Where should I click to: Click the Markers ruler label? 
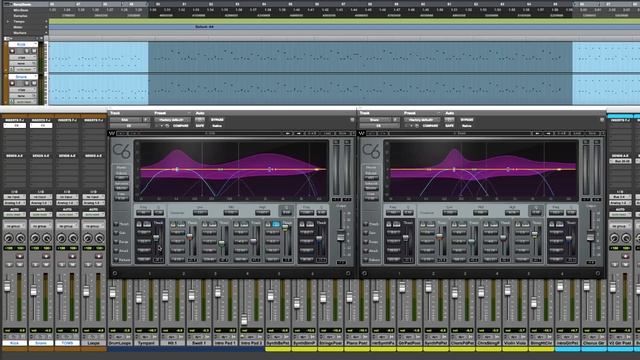[20, 33]
